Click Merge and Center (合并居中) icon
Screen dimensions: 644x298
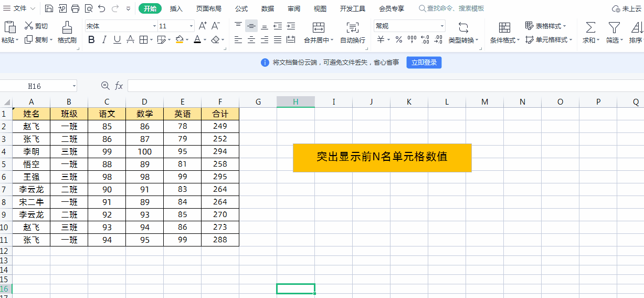pyautogui.click(x=318, y=27)
